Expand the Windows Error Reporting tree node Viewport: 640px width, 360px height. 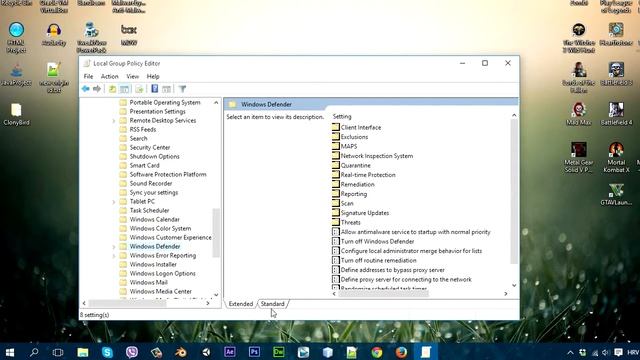coord(114,256)
